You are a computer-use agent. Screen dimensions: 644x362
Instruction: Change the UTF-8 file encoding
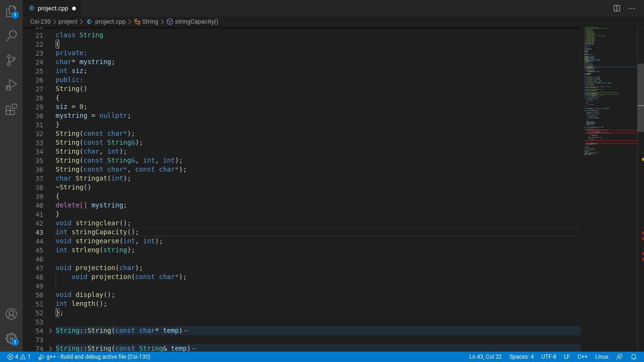[x=548, y=356]
